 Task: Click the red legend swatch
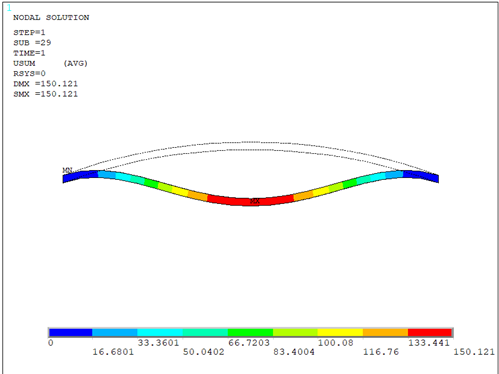click(430, 332)
